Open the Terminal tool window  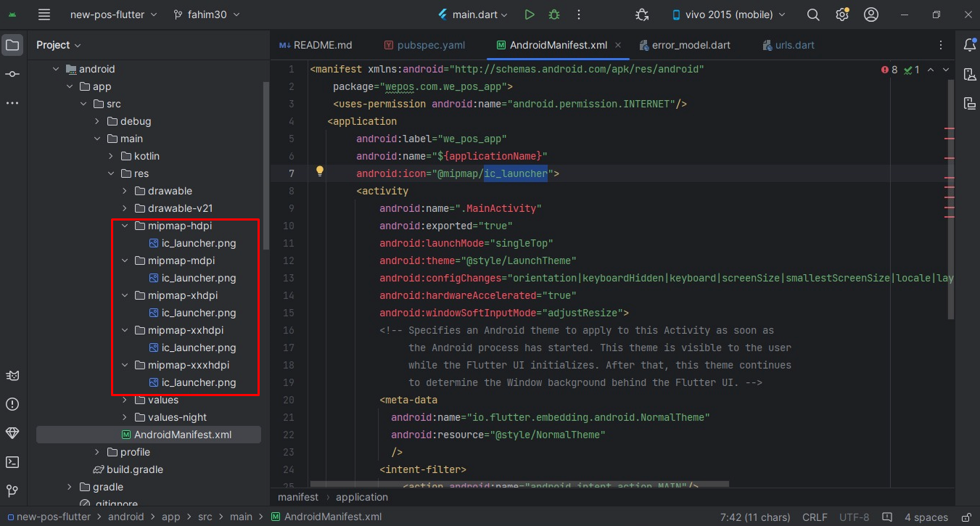pos(12,462)
